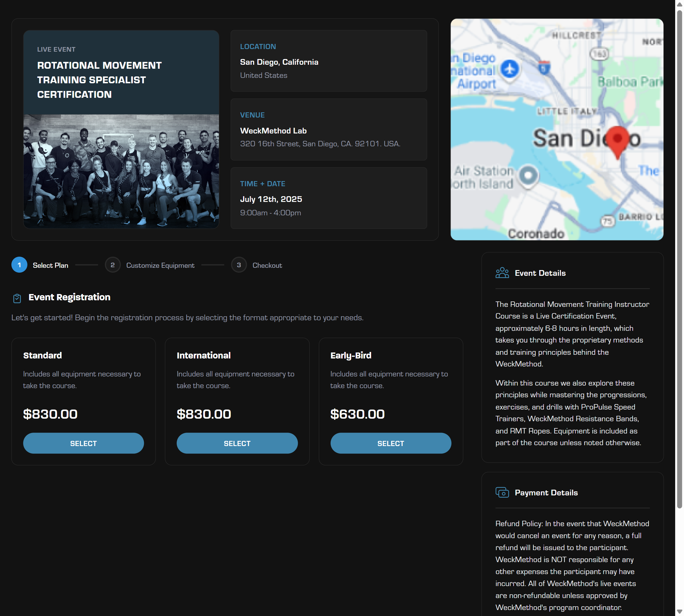Image resolution: width=684 pixels, height=616 pixels.
Task: Select the Early-Bird $630 plan
Action: coord(390,443)
